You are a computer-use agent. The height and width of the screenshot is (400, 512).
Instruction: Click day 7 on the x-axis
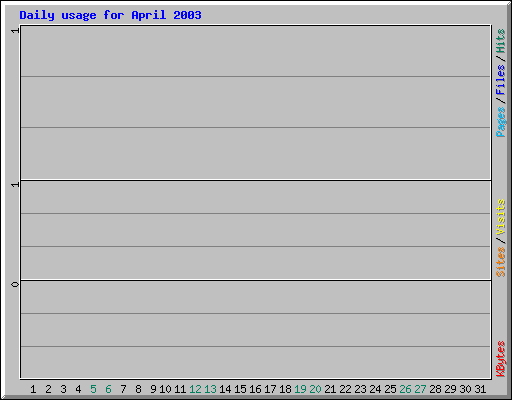coord(123,389)
